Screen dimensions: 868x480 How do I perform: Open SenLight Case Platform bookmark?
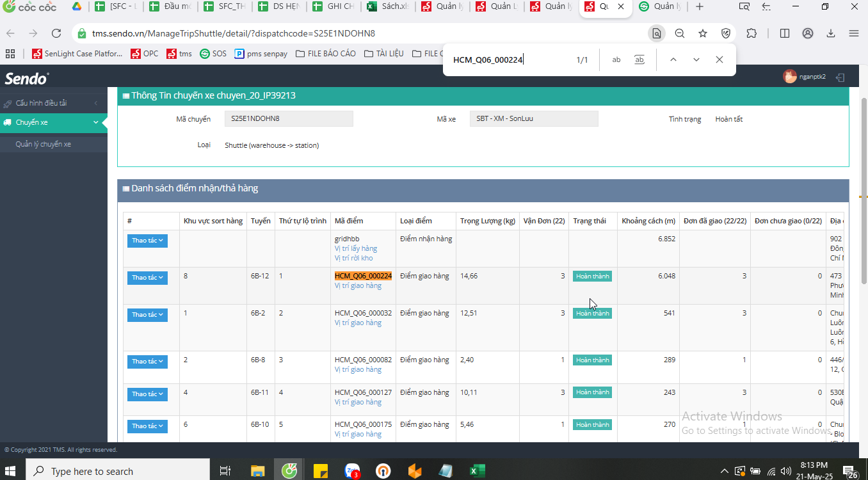click(77, 54)
